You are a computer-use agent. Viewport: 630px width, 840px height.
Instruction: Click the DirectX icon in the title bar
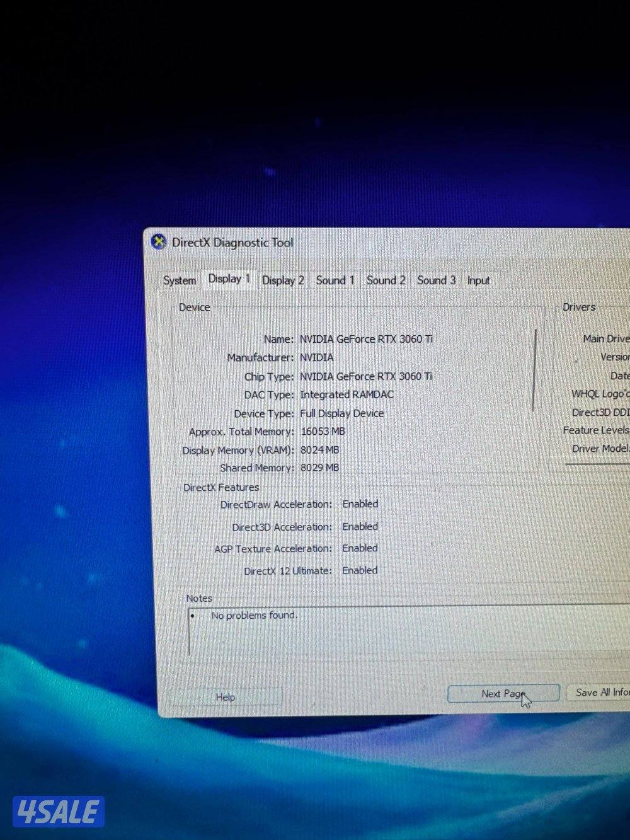click(x=159, y=242)
